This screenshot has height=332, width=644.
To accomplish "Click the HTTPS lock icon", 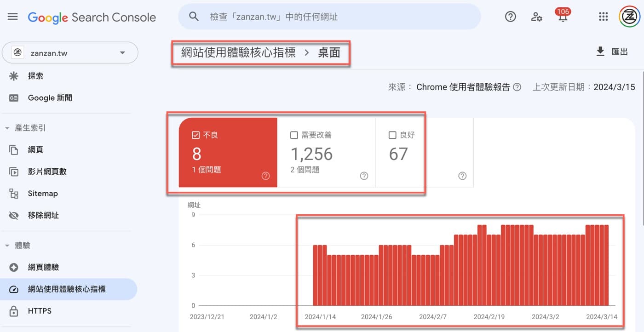I will click(14, 311).
